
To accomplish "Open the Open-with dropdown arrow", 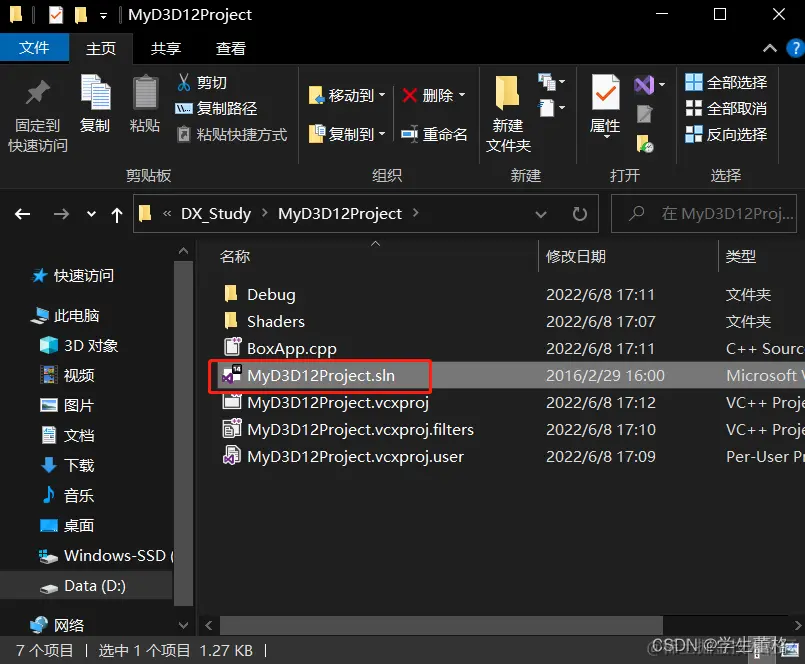I will click(x=662, y=85).
